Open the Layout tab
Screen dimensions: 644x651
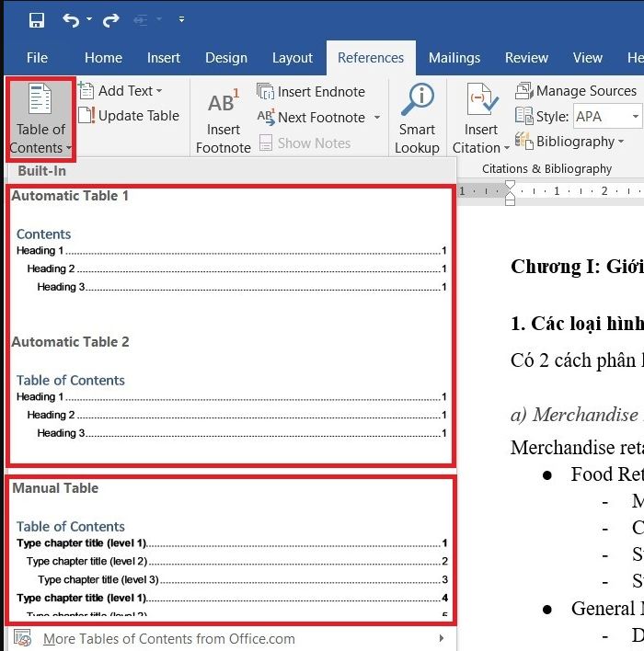click(293, 58)
